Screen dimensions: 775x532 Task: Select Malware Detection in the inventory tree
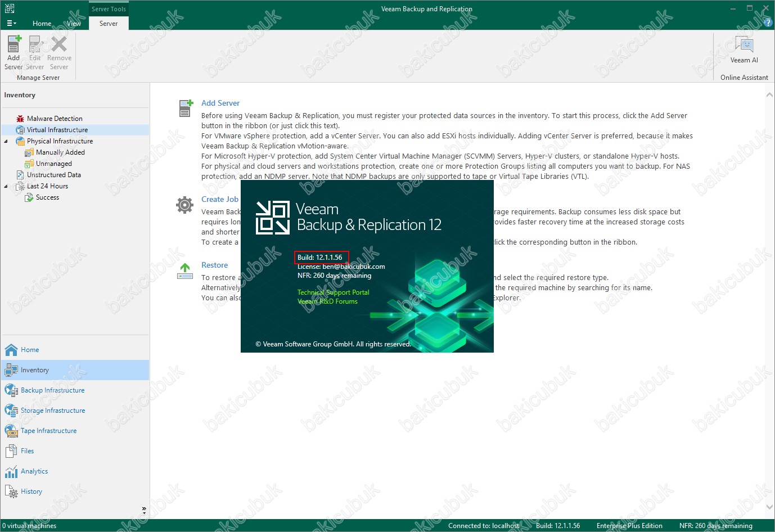(x=55, y=119)
